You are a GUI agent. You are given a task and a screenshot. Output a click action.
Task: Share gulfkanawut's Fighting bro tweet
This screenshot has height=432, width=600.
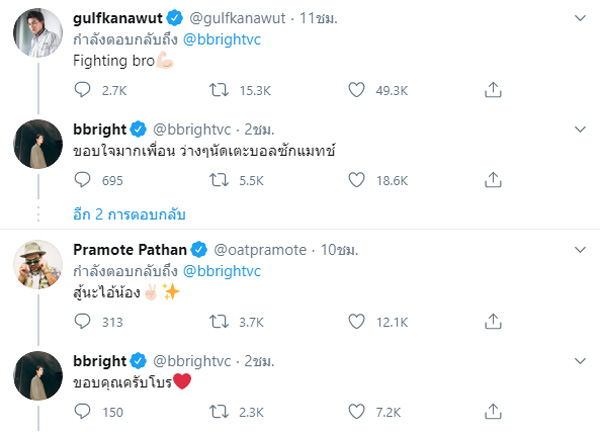492,91
